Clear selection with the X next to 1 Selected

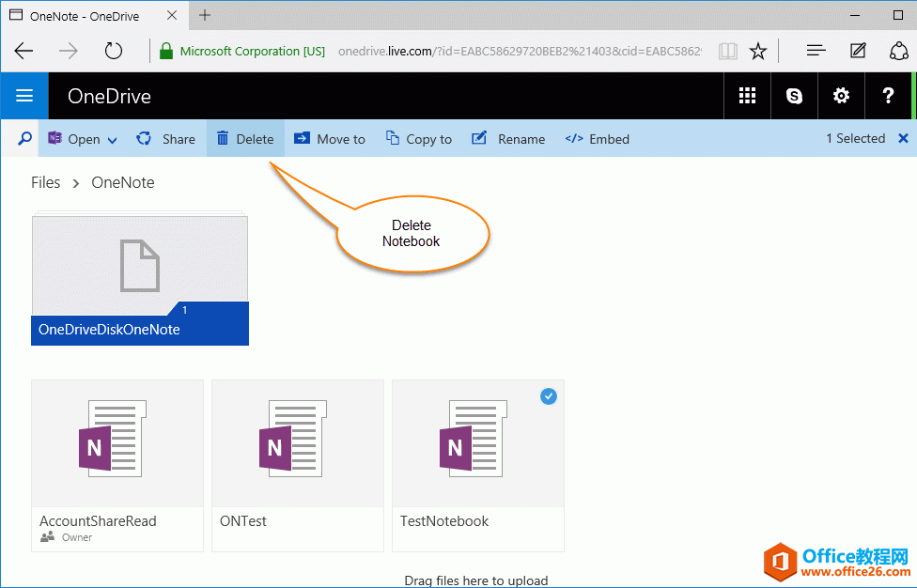pyautogui.click(x=905, y=138)
